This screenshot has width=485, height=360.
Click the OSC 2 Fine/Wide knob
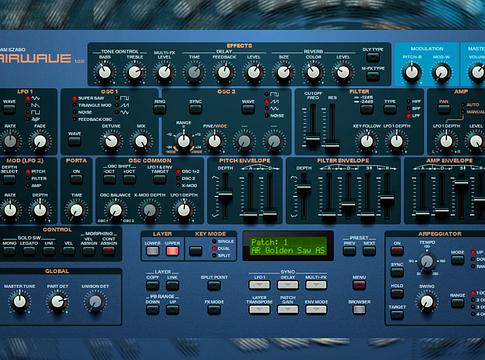215,141
